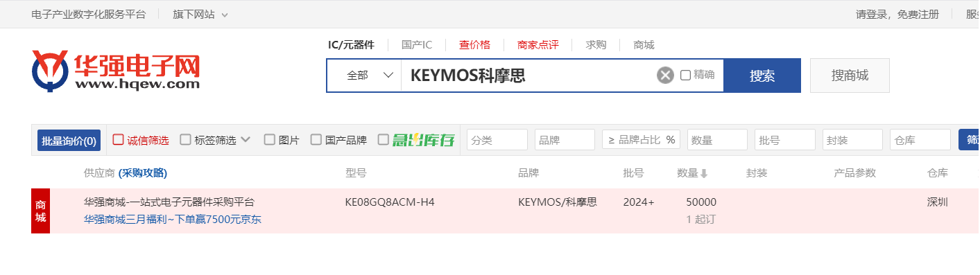This screenshot has height=275, width=980.
Task: Focus the 数量 filter input
Action: pos(717,140)
